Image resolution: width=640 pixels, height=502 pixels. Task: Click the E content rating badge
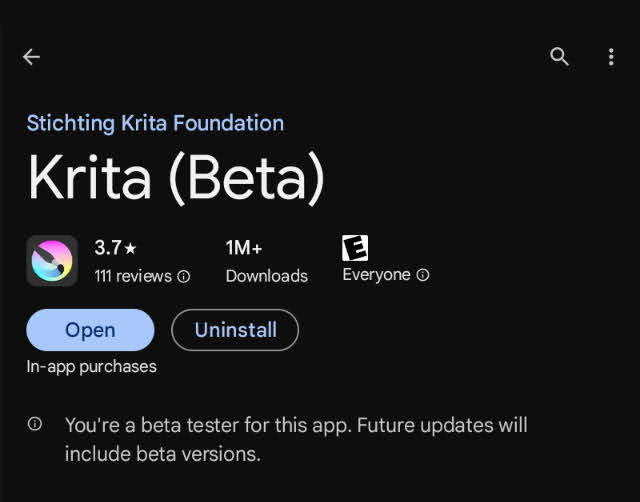(x=355, y=247)
